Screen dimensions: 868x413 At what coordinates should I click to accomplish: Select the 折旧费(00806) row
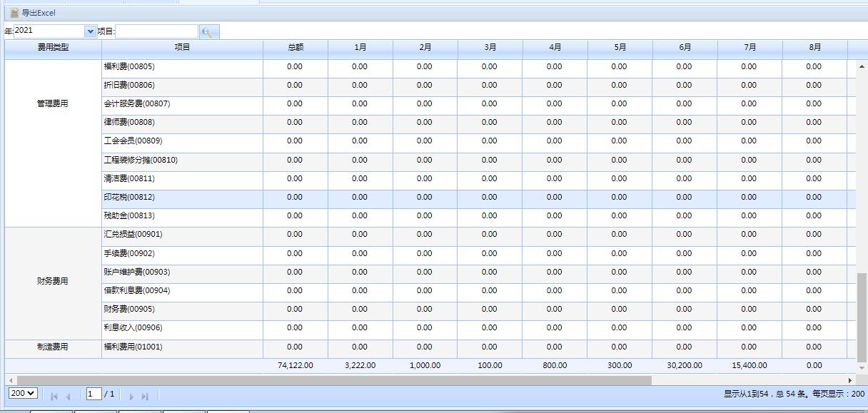[x=478, y=86]
